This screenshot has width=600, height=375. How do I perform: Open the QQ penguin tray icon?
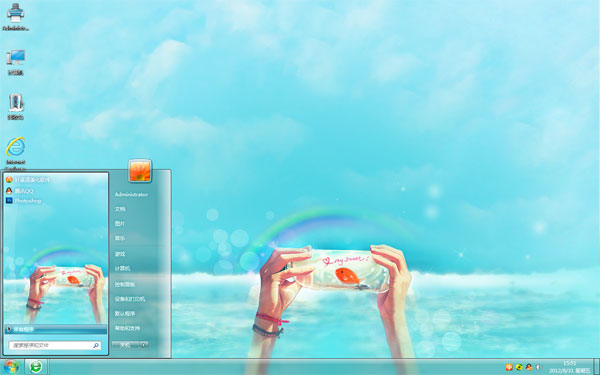[x=529, y=367]
